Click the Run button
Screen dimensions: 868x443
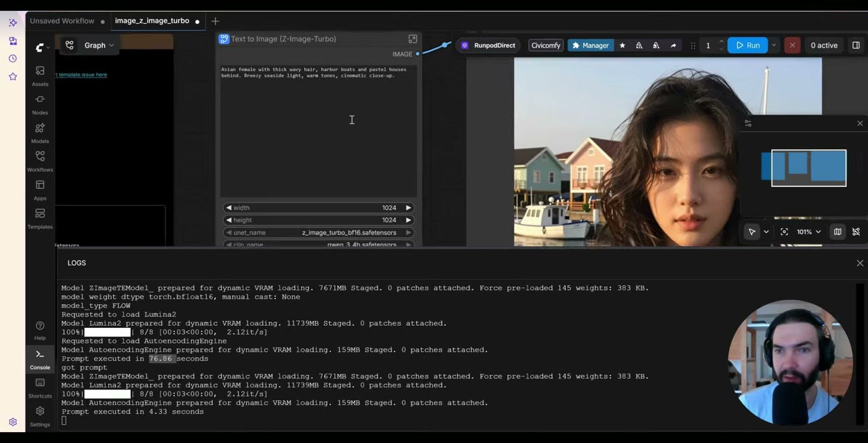[x=747, y=45]
